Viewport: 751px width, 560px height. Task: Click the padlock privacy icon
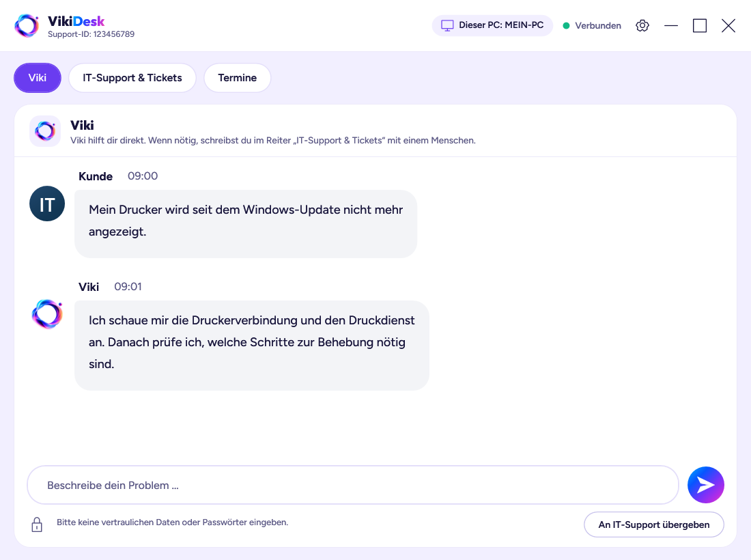(37, 524)
